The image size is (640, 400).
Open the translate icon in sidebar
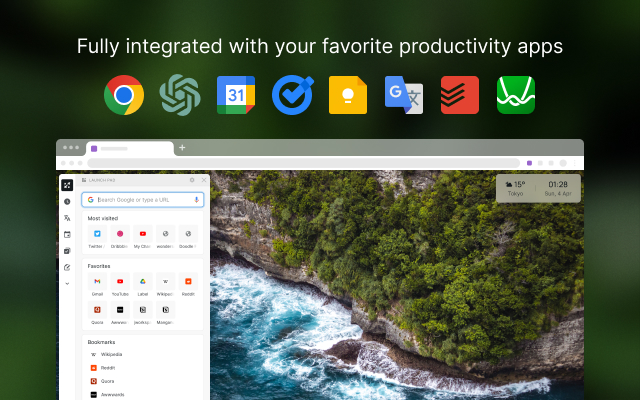click(67, 218)
